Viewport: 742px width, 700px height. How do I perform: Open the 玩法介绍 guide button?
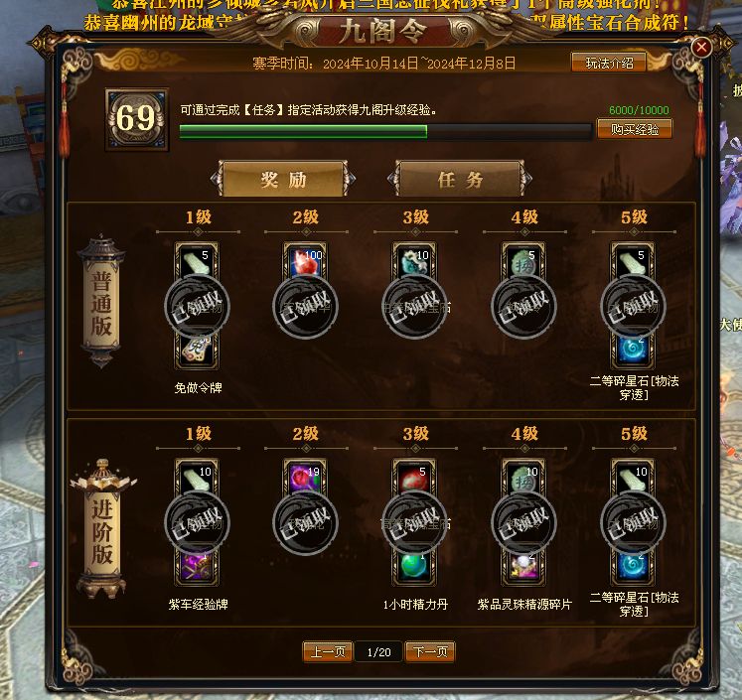[609, 63]
